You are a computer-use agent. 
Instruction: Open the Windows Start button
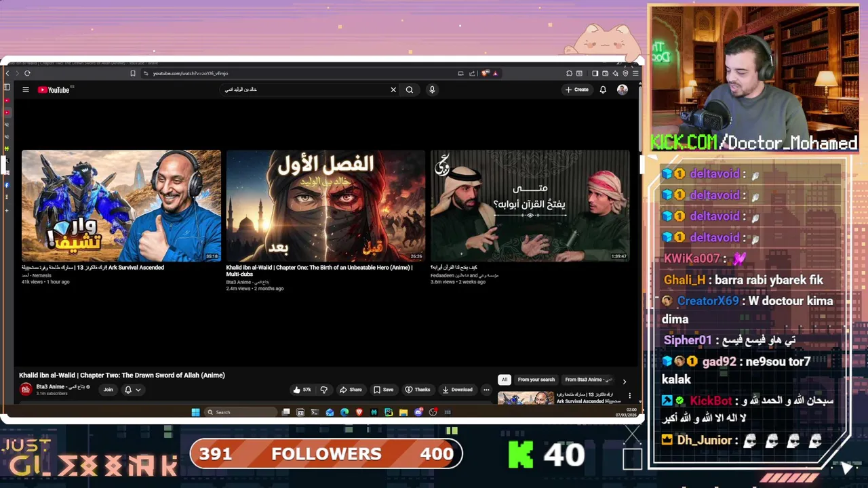click(195, 412)
